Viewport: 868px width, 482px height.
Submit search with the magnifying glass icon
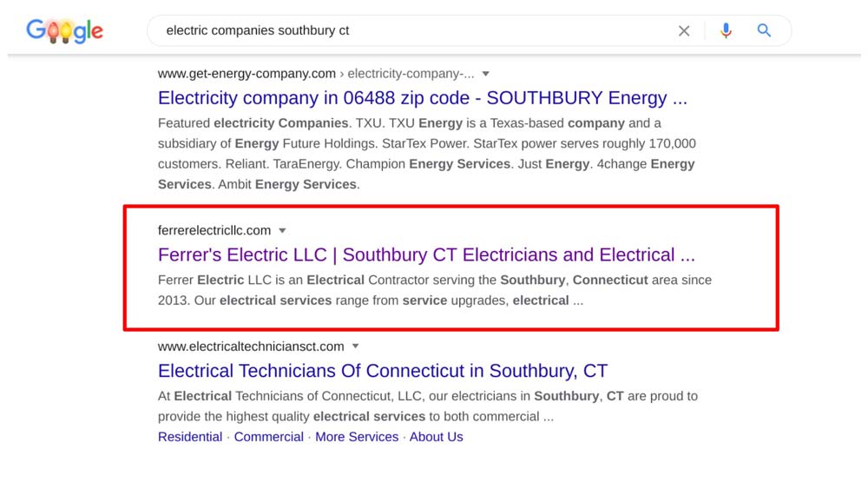point(764,30)
